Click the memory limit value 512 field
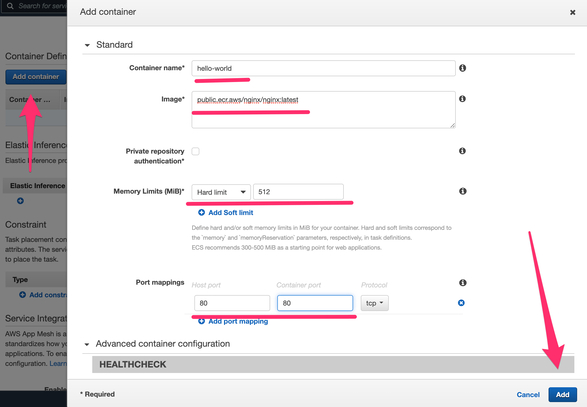The width and height of the screenshot is (587, 407). pyautogui.click(x=298, y=192)
